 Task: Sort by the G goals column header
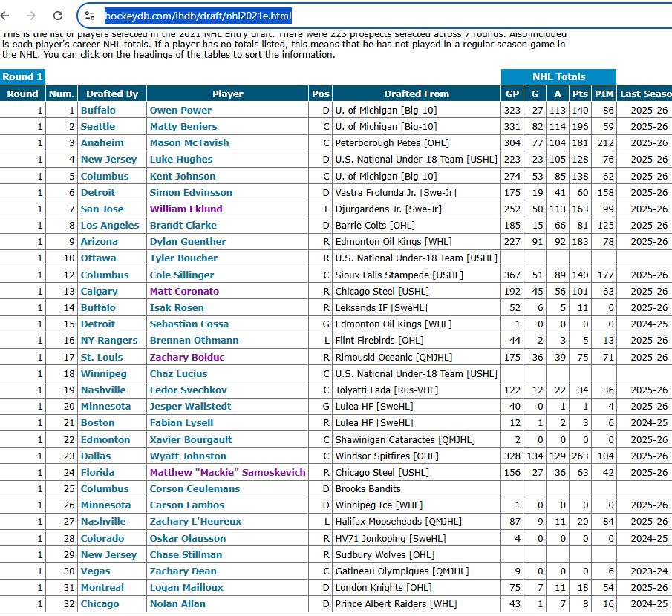point(535,94)
